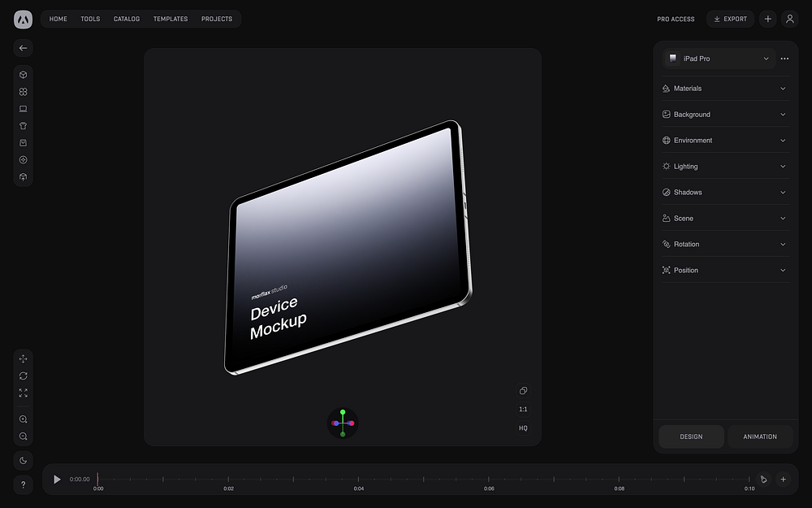This screenshot has width=812, height=508.
Task: Click the app logo icon
Action: [23, 20]
